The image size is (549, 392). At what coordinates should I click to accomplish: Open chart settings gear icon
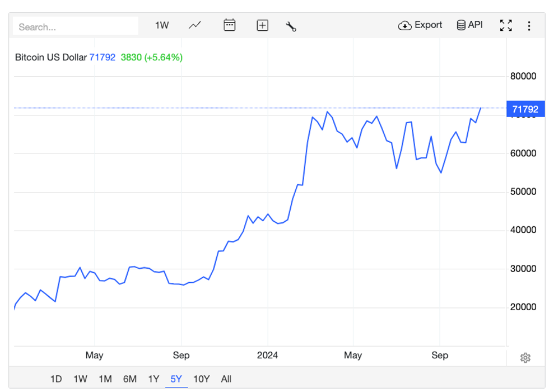525,358
